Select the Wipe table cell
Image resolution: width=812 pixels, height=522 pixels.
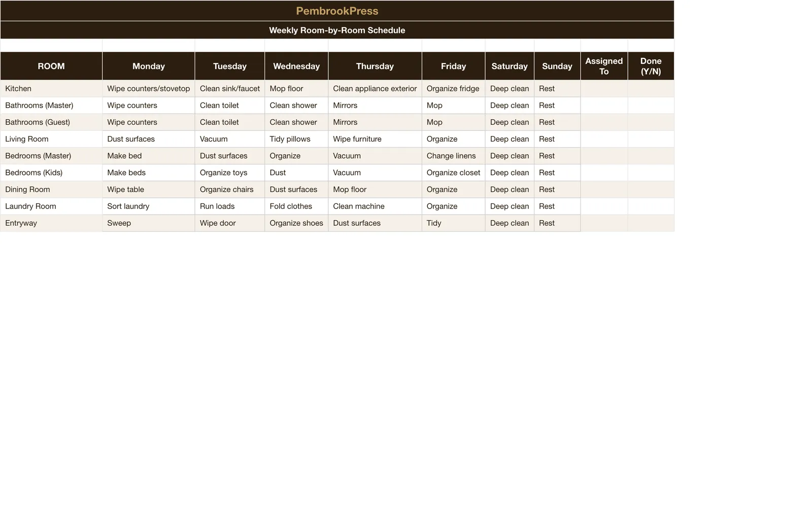click(x=149, y=189)
